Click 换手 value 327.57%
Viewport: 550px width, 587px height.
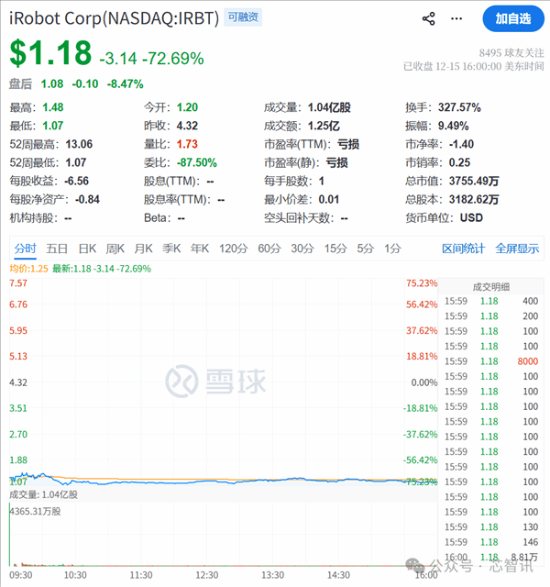(459, 108)
